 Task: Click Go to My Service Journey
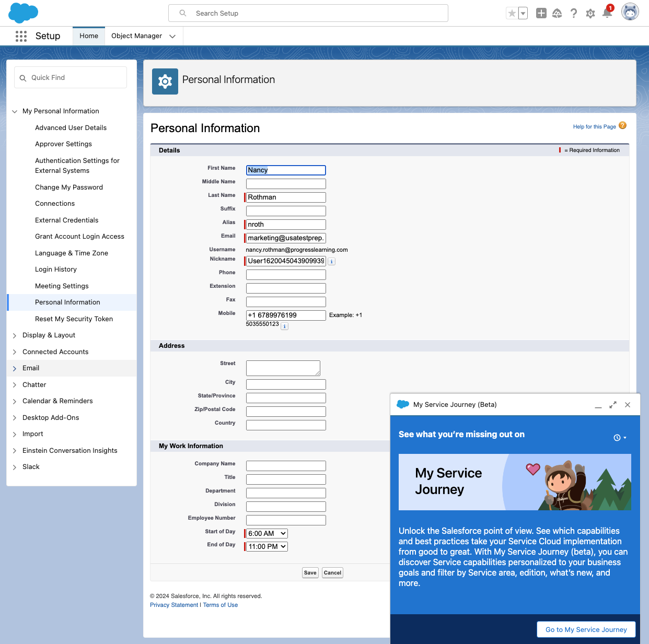coord(586,629)
